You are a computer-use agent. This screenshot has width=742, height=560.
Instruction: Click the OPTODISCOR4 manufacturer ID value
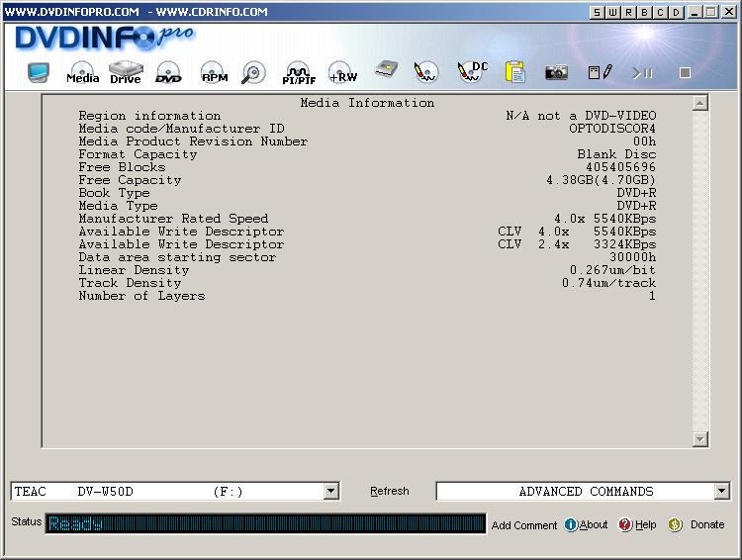tap(611, 129)
